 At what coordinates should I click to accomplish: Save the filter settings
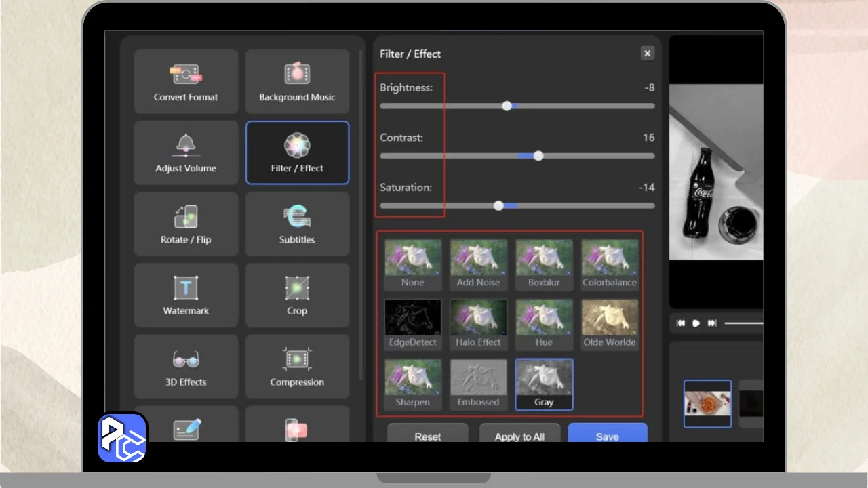coord(607,435)
